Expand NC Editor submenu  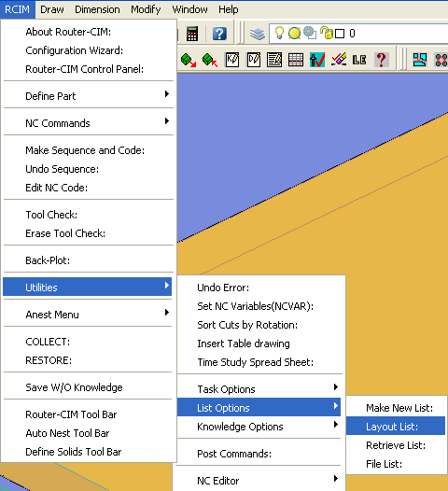(259, 481)
